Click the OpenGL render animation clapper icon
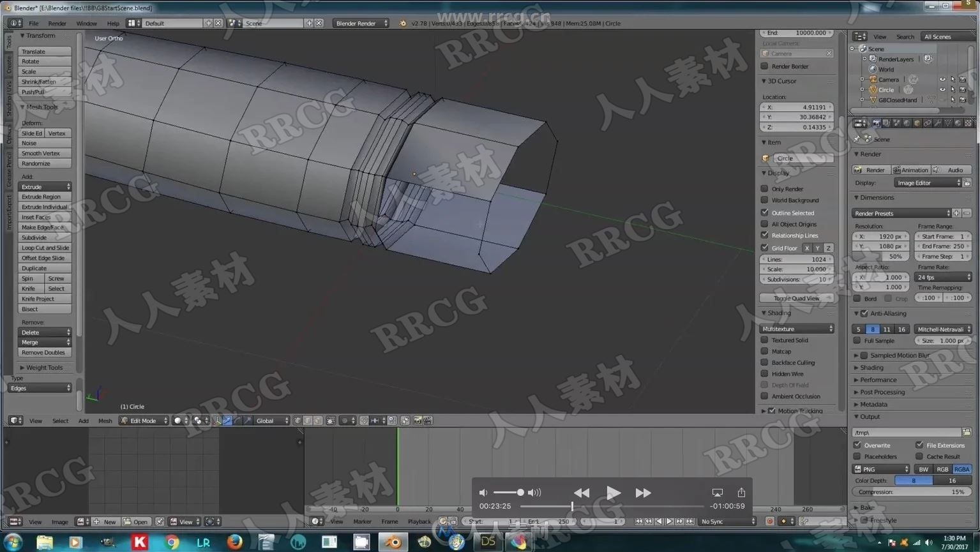The height and width of the screenshot is (552, 980). 427,421
